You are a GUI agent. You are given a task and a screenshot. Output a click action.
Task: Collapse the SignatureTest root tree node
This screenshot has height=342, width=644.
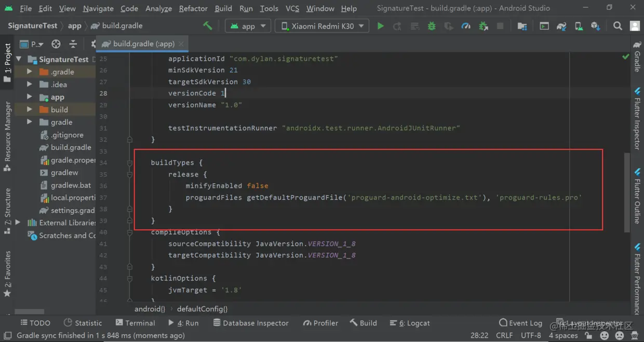click(19, 59)
